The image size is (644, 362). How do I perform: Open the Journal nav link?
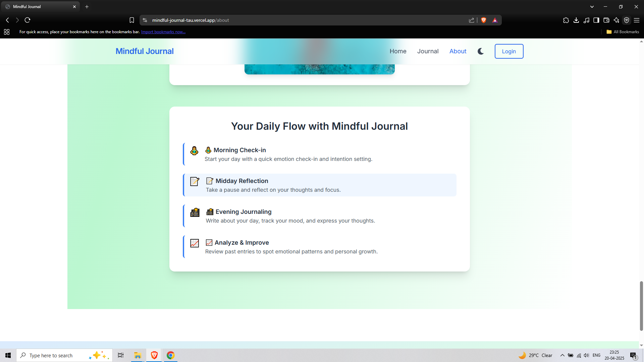428,51
